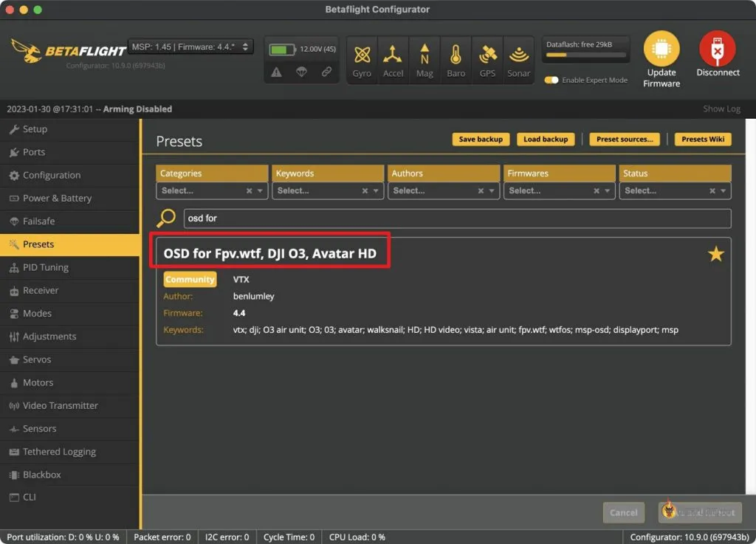Expand the Status filter dropdown
Screen dimensions: 756x544
pyautogui.click(x=724, y=191)
